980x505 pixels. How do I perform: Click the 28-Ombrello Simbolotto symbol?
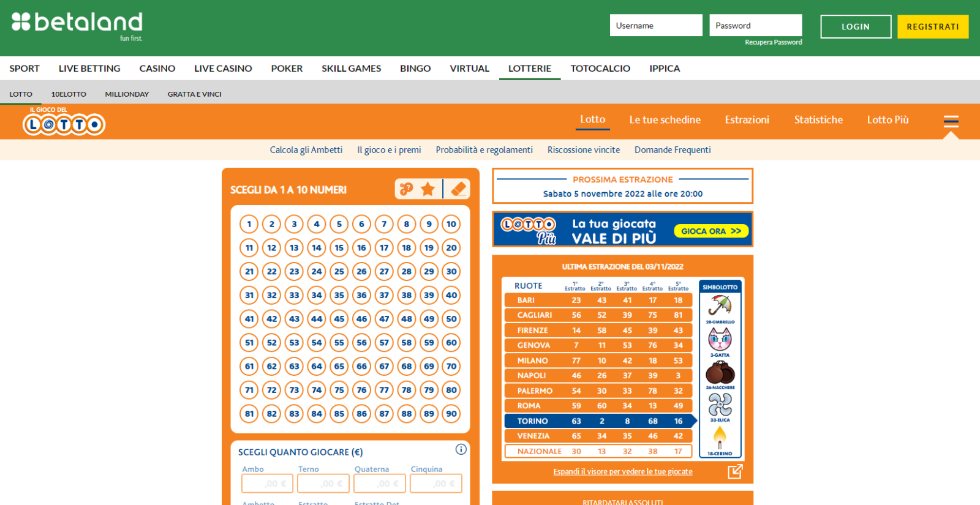pyautogui.click(x=720, y=309)
